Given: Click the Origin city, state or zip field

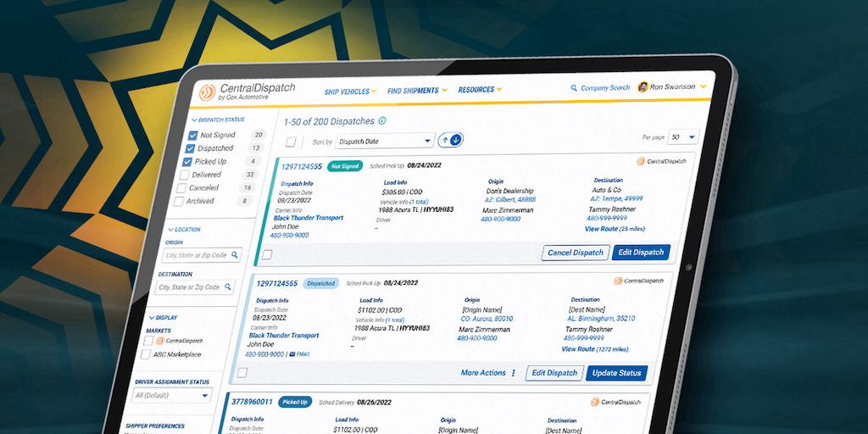Looking at the screenshot, I should pos(195,255).
